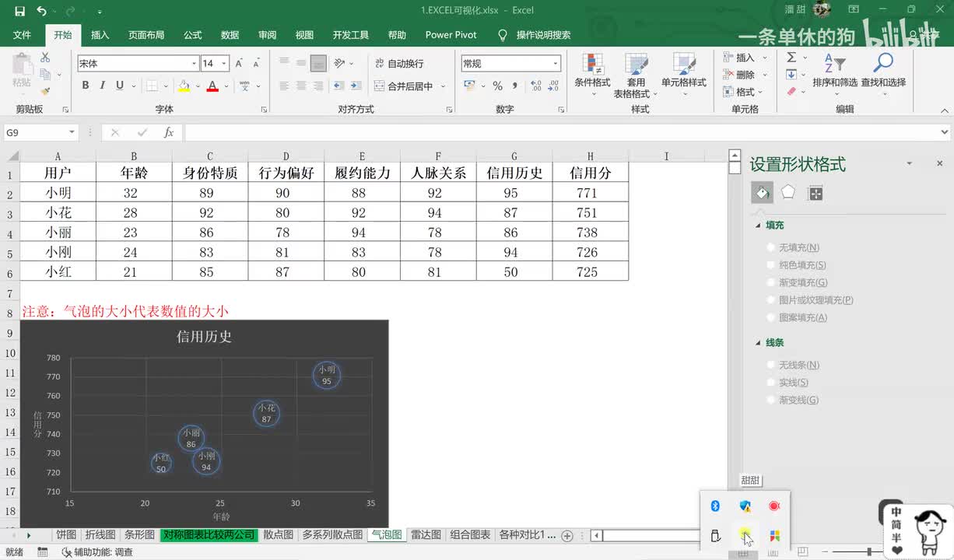
Task: Click the Borders icon
Action: 153,86
